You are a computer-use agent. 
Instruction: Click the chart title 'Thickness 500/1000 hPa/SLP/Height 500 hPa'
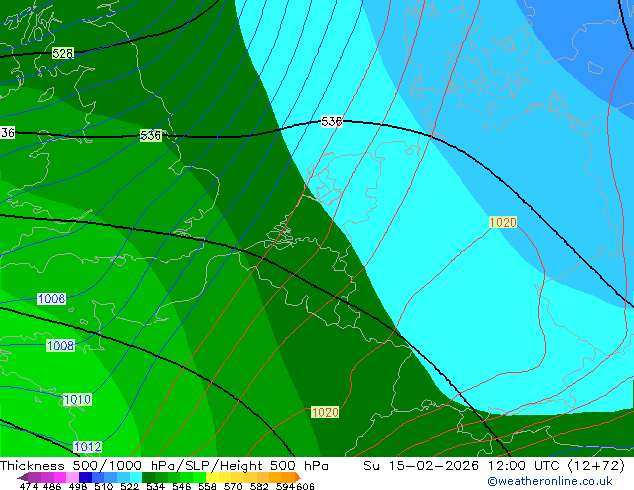(164, 466)
